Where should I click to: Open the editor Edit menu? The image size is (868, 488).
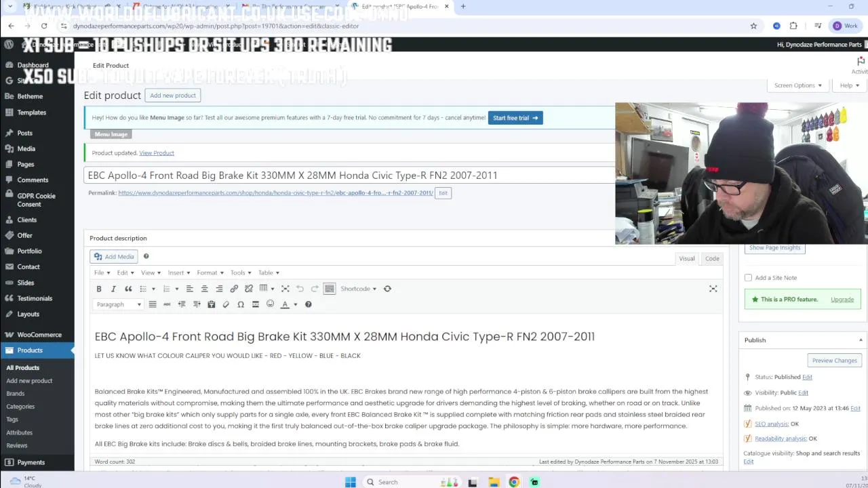(125, 272)
